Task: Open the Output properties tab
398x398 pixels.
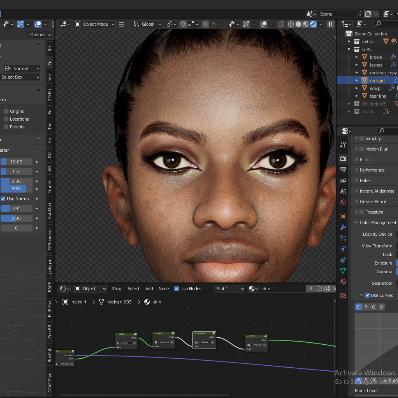Action: click(343, 170)
